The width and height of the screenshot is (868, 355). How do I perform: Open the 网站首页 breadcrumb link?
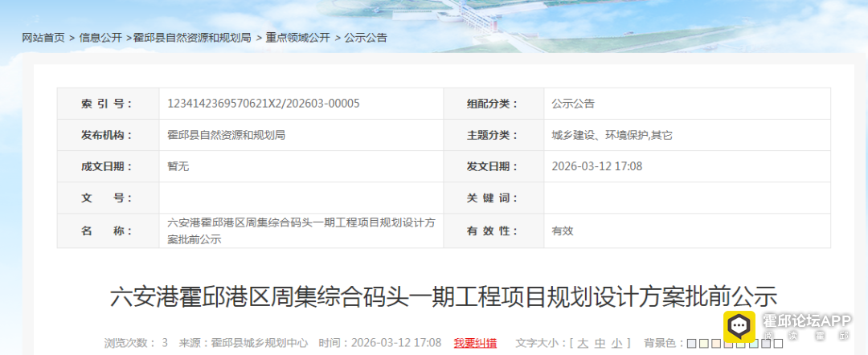[43, 38]
